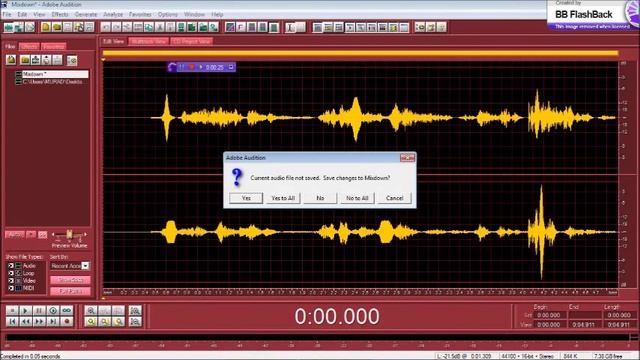The height and width of the screenshot is (360, 640).
Task: Click the red Record button
Action: 67,322
